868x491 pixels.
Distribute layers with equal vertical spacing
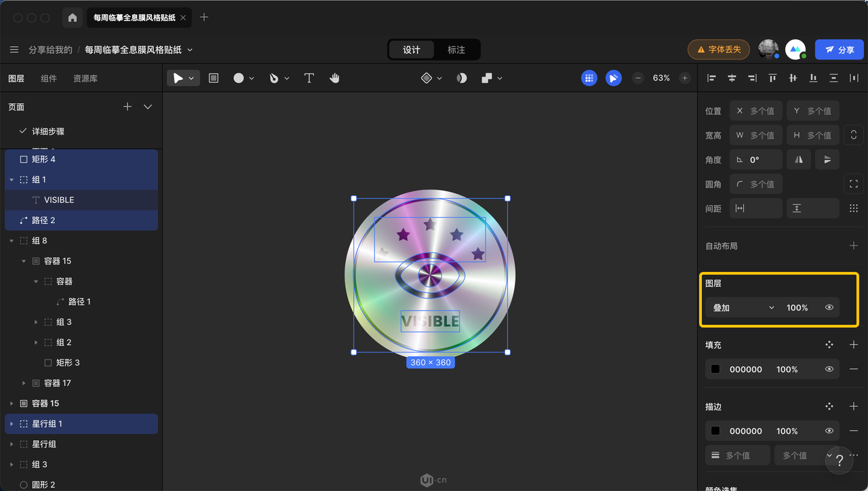pyautogui.click(x=833, y=78)
